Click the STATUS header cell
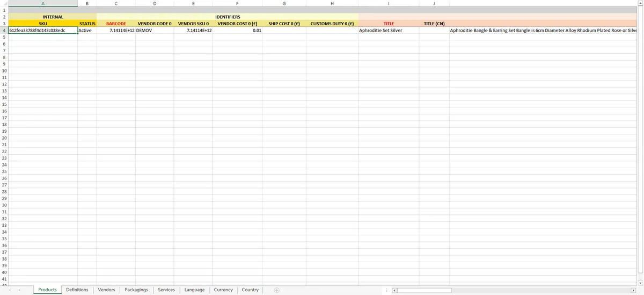644x295 pixels. click(x=87, y=24)
